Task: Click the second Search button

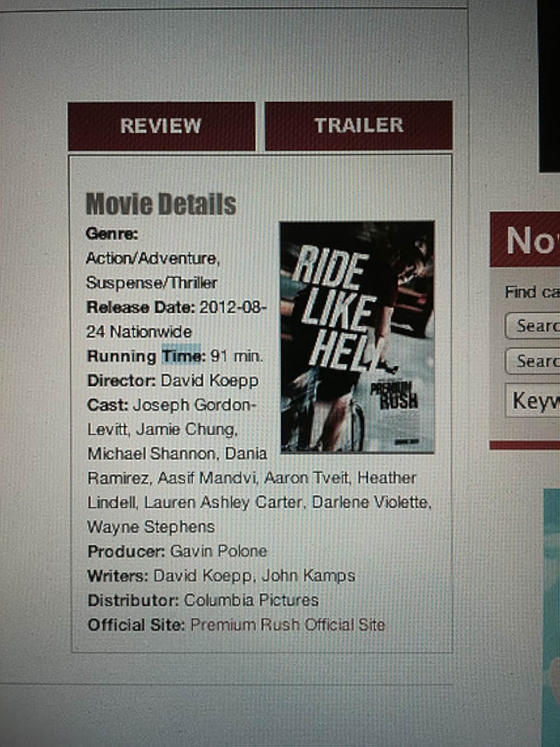Action: point(533,361)
